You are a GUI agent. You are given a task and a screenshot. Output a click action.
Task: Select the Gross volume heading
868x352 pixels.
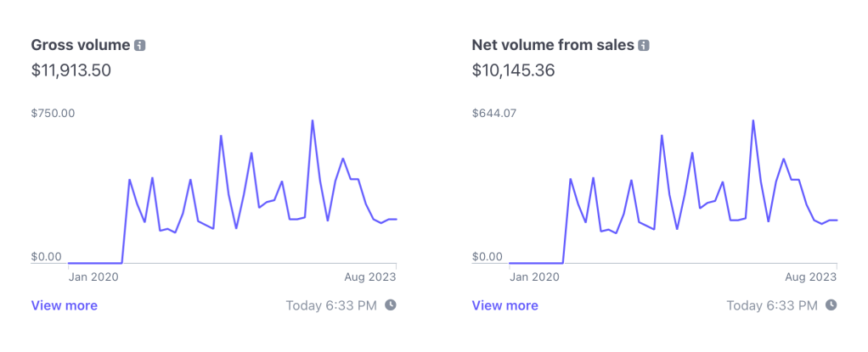click(x=80, y=45)
